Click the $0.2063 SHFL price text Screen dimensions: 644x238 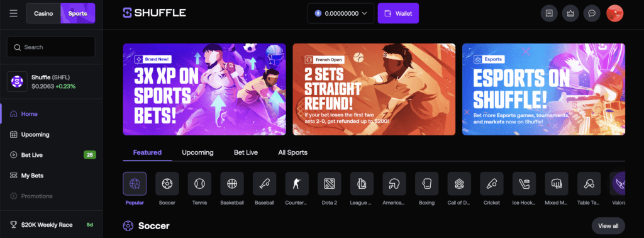[x=43, y=86]
